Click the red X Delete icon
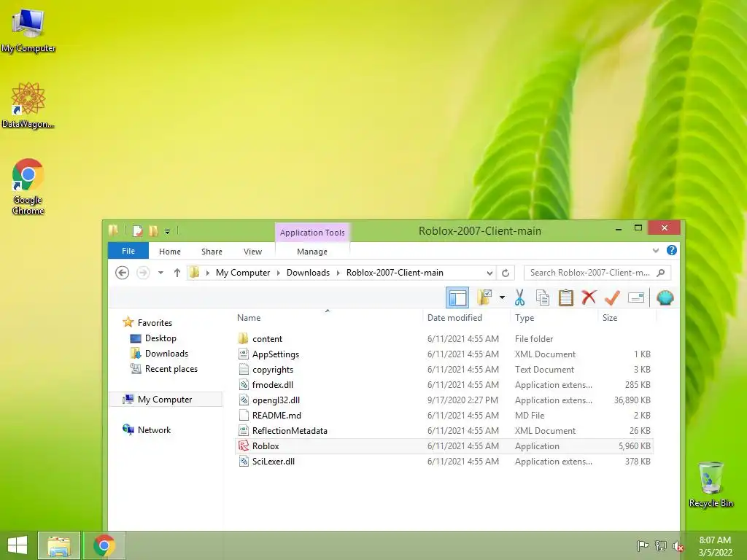Viewport: 747px width, 560px height. click(x=589, y=297)
